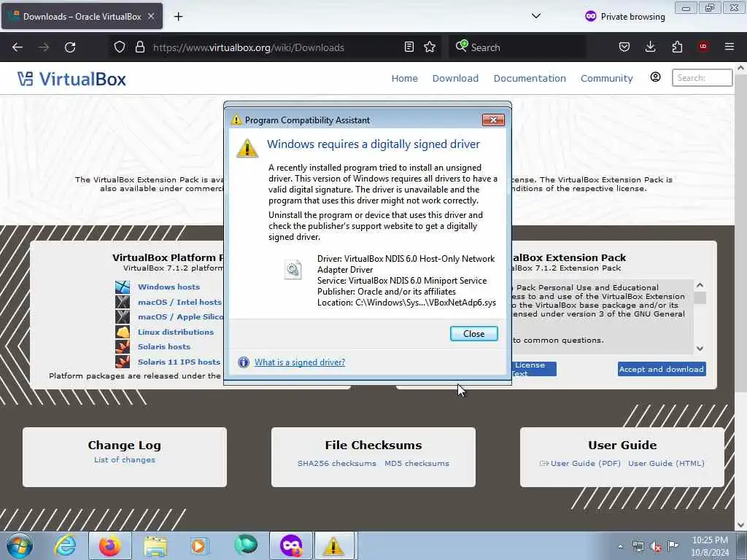Open the Home nav item
This screenshot has height=560, width=747.
[404, 78]
